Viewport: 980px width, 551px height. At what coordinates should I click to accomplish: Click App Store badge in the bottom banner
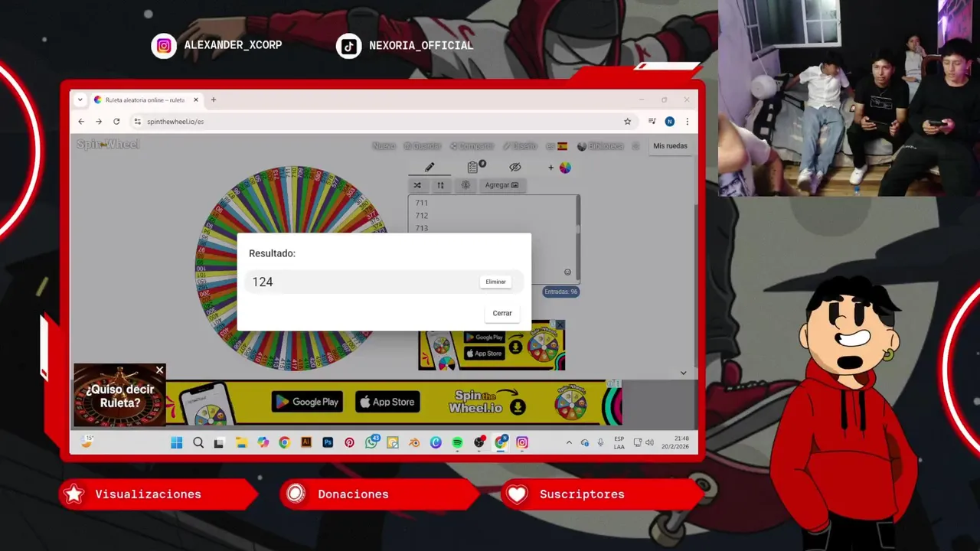(x=387, y=402)
